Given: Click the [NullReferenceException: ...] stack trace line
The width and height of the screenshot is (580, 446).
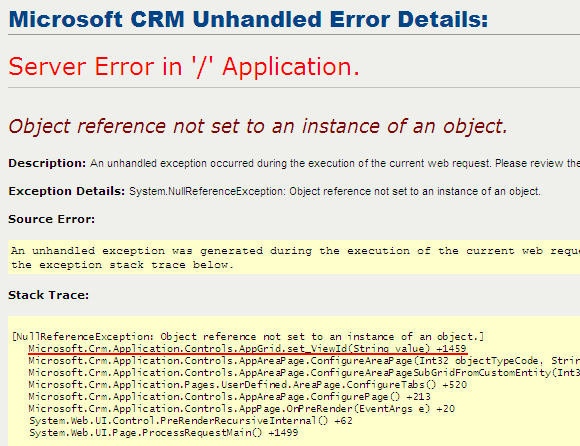Looking at the screenshot, I should coord(248,337).
